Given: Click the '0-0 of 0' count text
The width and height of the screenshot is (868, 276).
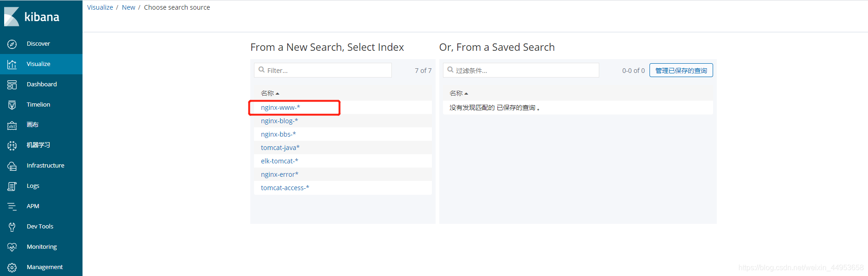Looking at the screenshot, I should point(633,71).
